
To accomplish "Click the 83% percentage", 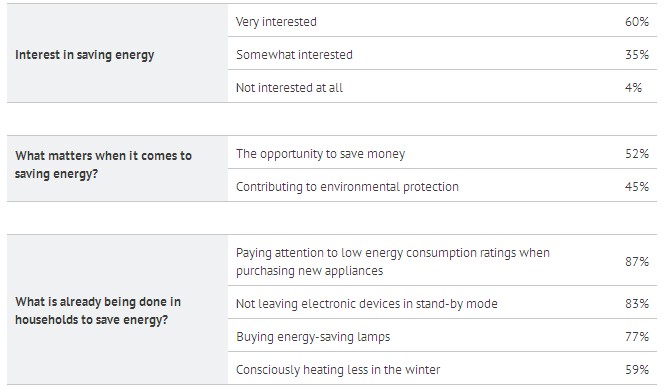I will coord(636,303).
